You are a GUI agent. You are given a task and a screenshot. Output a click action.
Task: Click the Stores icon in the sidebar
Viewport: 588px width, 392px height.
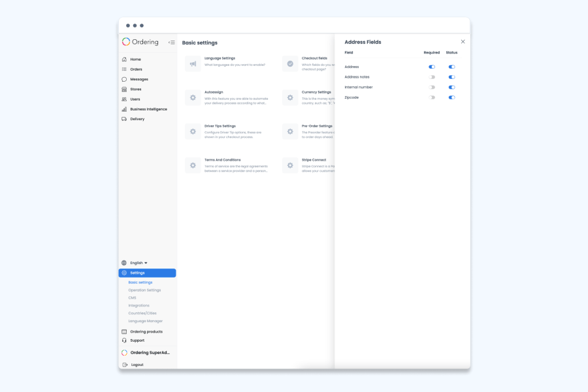pos(124,89)
